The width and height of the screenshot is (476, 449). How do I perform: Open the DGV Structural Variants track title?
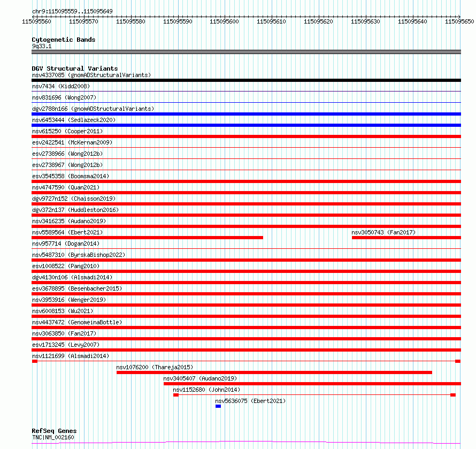point(75,69)
